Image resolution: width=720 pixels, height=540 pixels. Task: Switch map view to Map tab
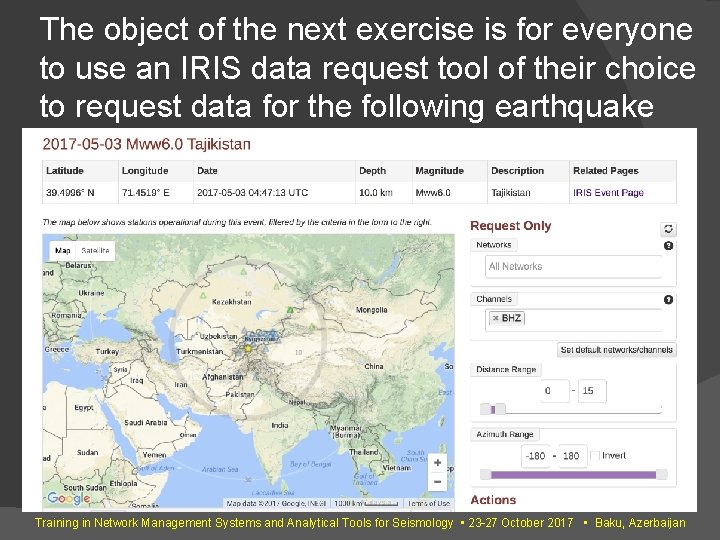(x=62, y=251)
